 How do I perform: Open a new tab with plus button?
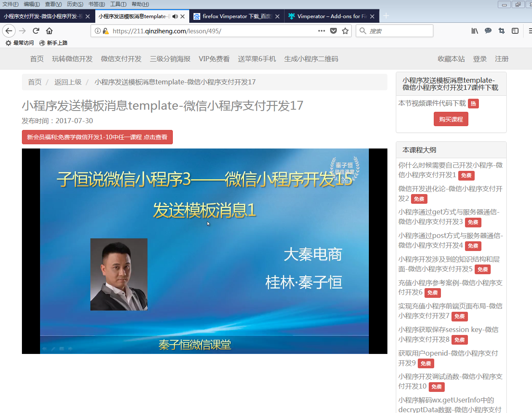pyautogui.click(x=386, y=16)
